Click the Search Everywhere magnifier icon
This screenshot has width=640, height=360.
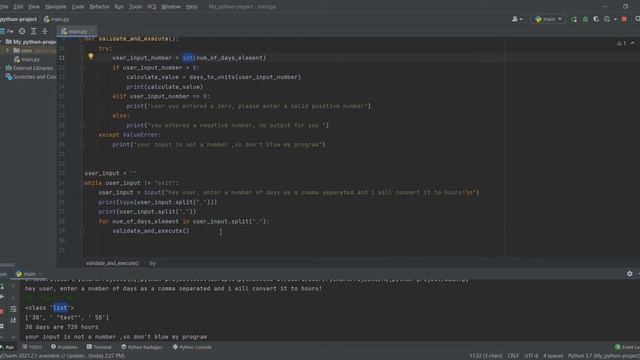tap(637, 19)
